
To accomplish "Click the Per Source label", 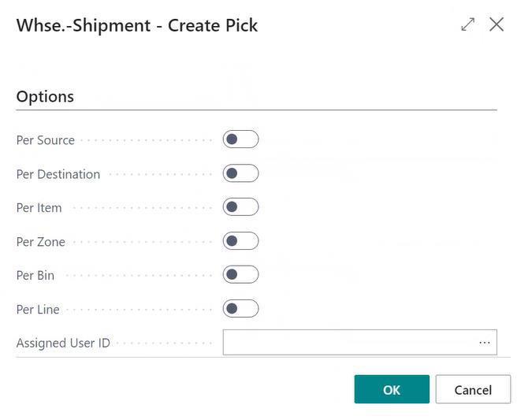I will click(x=46, y=140).
